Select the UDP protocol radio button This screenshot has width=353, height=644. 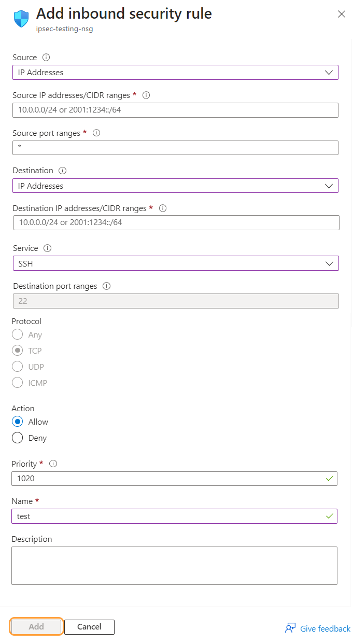pyautogui.click(x=17, y=367)
